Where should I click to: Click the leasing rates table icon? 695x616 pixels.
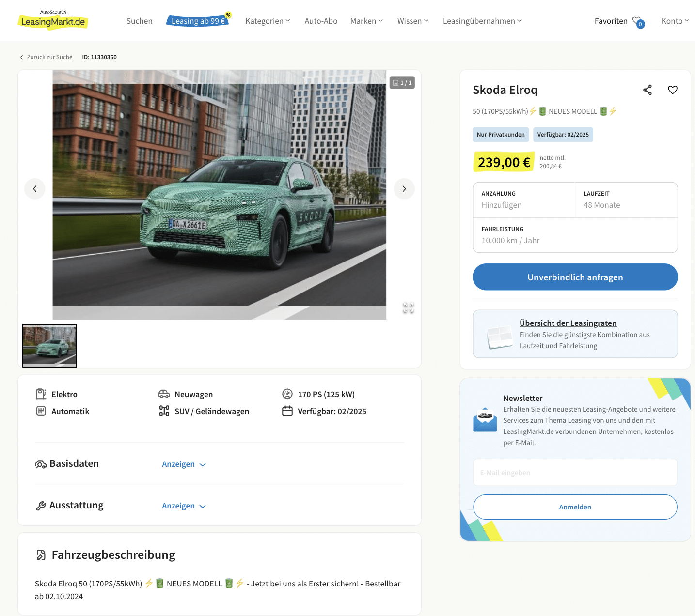[500, 337]
